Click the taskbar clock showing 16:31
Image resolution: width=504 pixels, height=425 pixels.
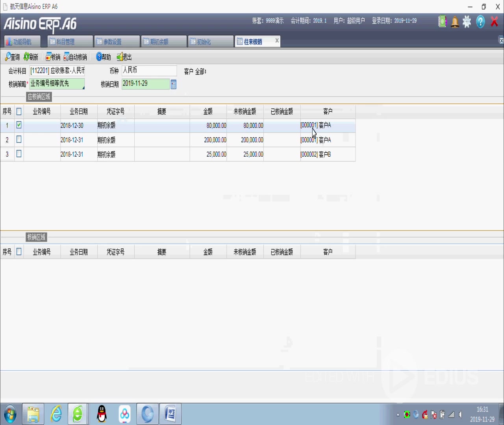[x=482, y=414]
